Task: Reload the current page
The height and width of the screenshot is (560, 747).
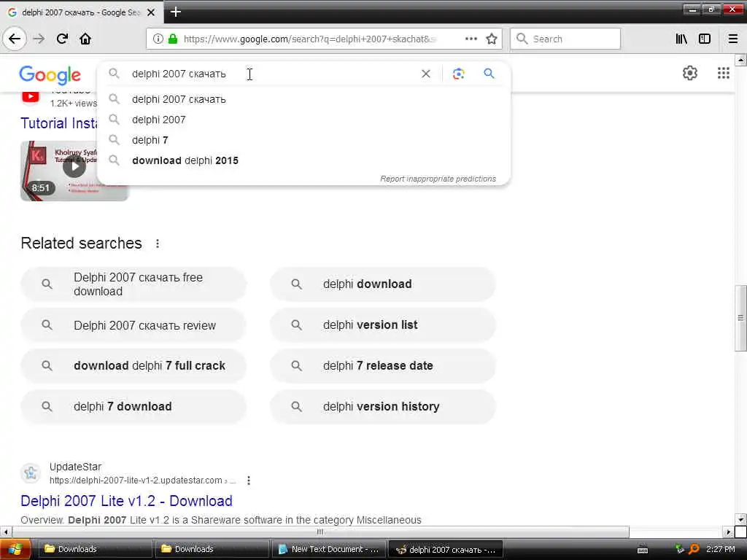Action: click(x=62, y=39)
